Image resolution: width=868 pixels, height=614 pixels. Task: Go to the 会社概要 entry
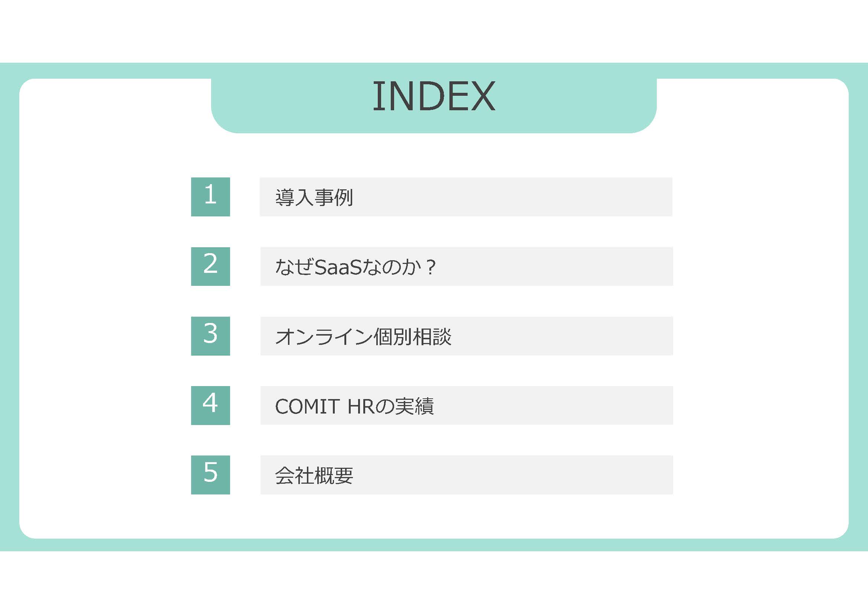466,475
